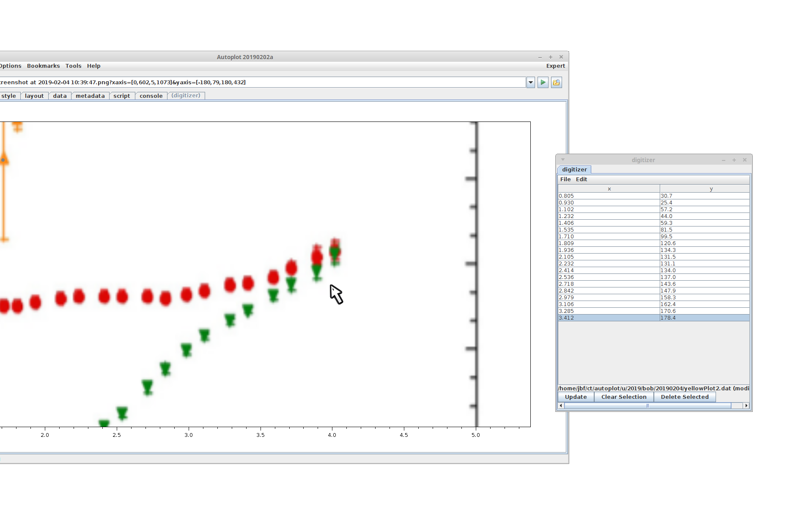Open the Tools menu
The height and width of the screenshot is (508, 812).
pos(73,66)
